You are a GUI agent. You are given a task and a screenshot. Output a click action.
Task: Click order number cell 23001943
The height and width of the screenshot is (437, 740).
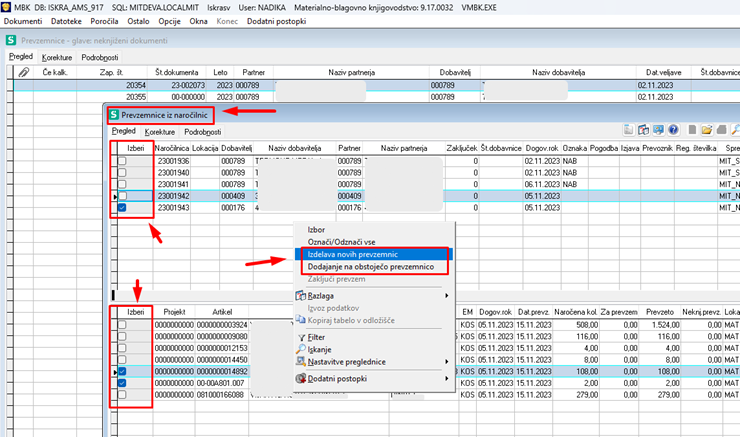(173, 208)
